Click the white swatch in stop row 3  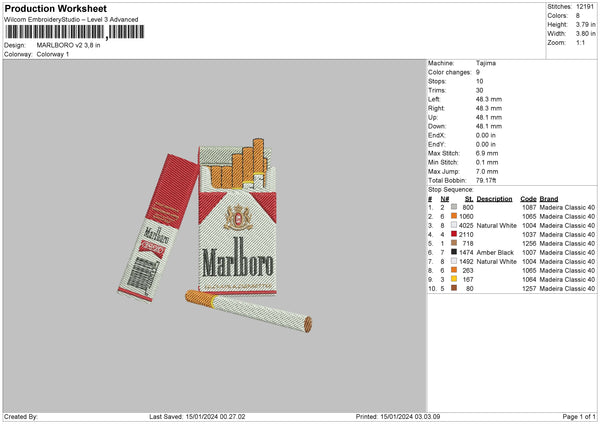tap(454, 225)
